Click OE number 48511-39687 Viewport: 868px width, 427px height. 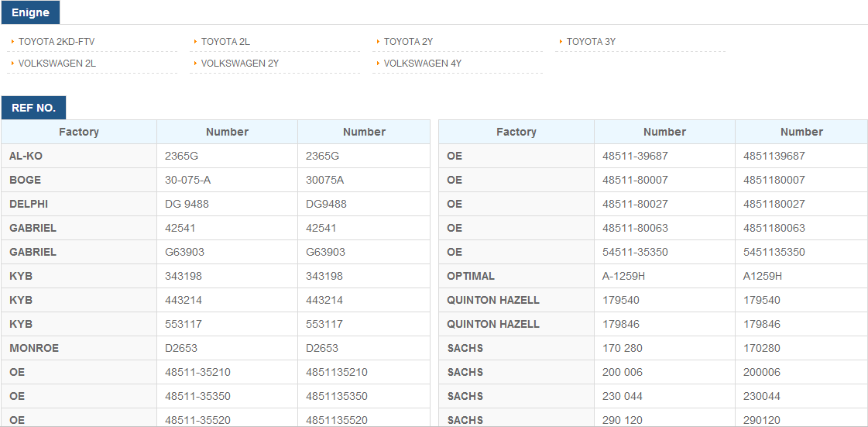[x=635, y=157]
